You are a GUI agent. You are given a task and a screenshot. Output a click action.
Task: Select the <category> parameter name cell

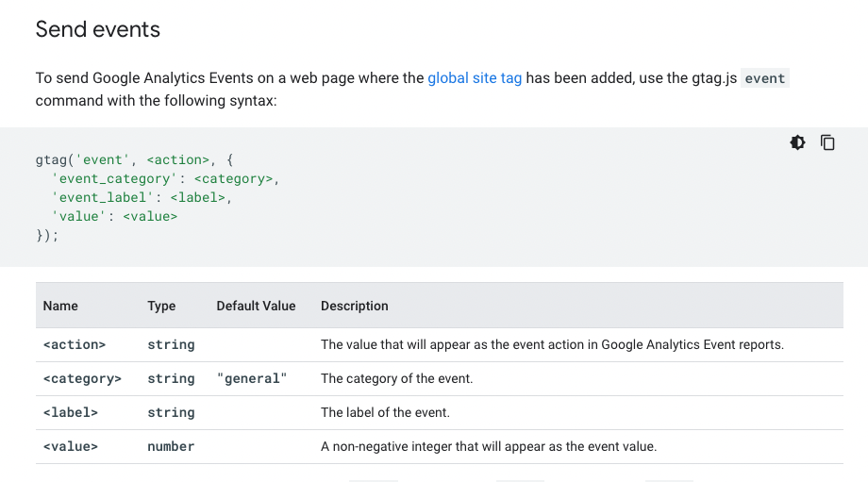click(x=82, y=378)
